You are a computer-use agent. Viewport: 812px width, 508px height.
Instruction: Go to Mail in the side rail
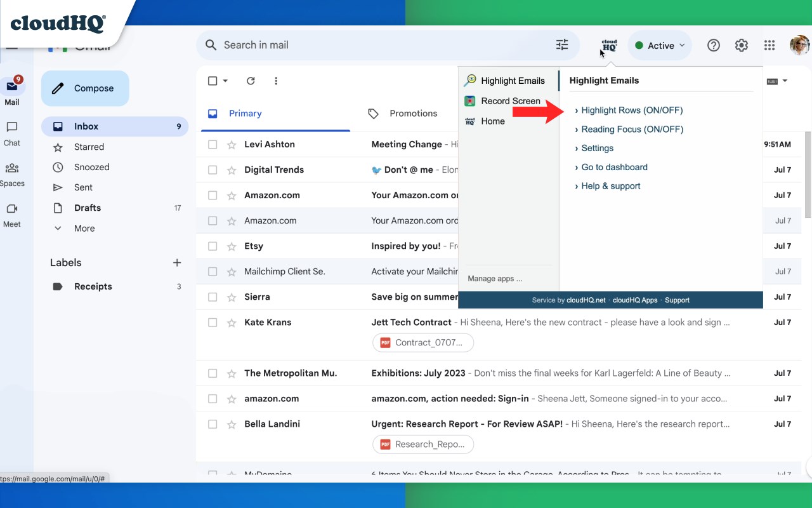12,92
